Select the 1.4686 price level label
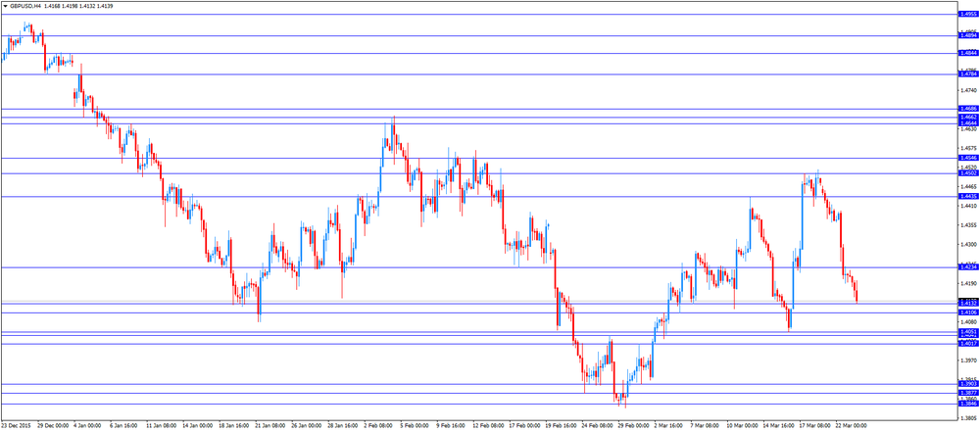 tap(967, 110)
